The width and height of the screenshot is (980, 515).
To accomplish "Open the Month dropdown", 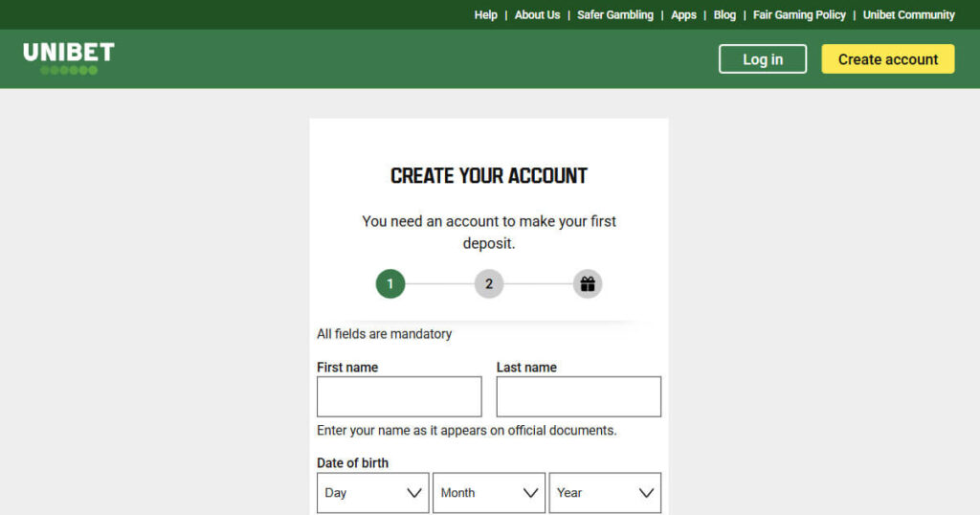I will 489,492.
